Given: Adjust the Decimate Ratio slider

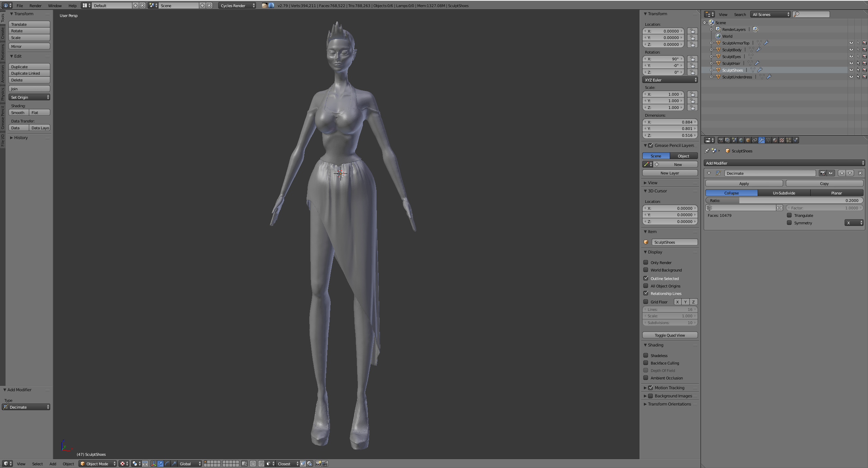Looking at the screenshot, I should [x=784, y=200].
